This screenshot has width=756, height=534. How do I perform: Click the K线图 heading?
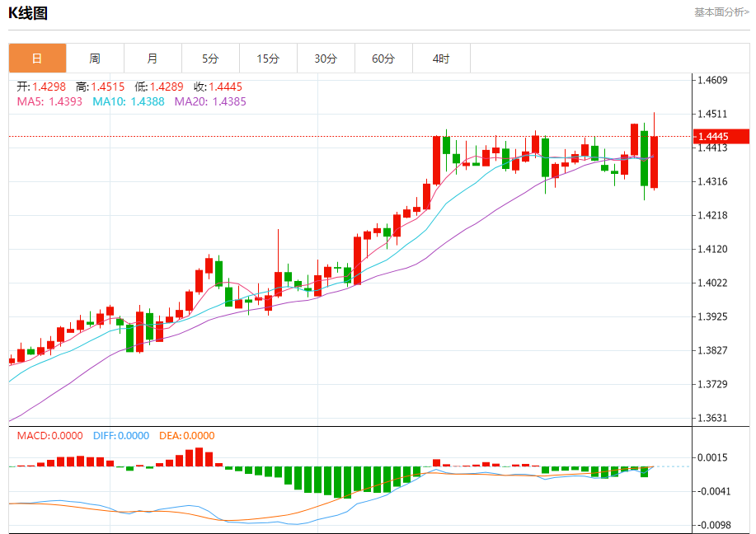pyautogui.click(x=28, y=13)
